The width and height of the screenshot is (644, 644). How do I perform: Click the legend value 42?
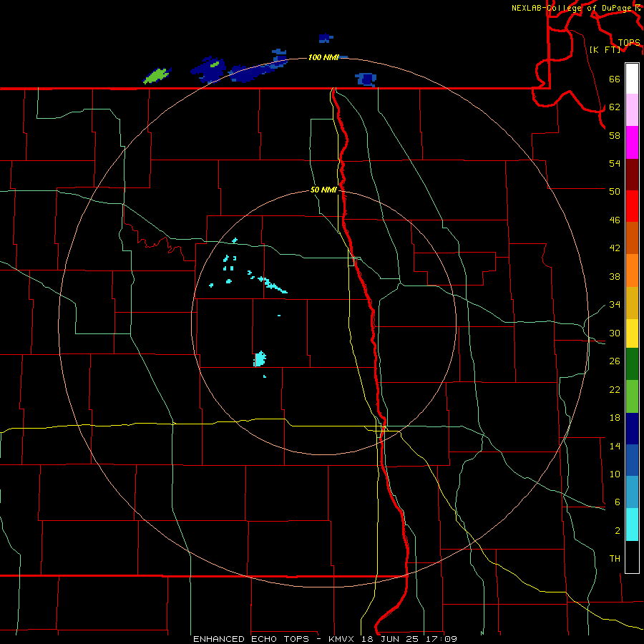tap(615, 248)
